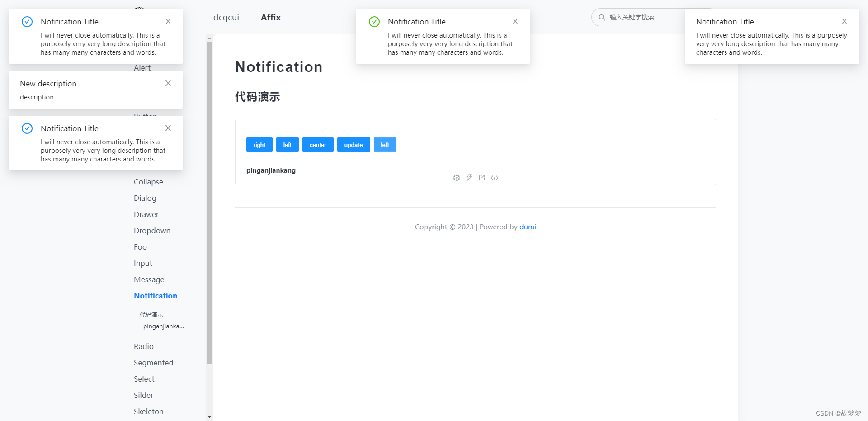Viewport: 868px width, 421px height.
Task: Click the pinganjiankang demo title
Action: coord(271,170)
